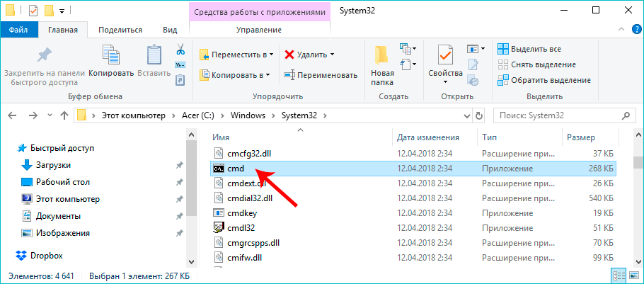Open the Файл menu
This screenshot has height=284, width=644.
(x=19, y=30)
